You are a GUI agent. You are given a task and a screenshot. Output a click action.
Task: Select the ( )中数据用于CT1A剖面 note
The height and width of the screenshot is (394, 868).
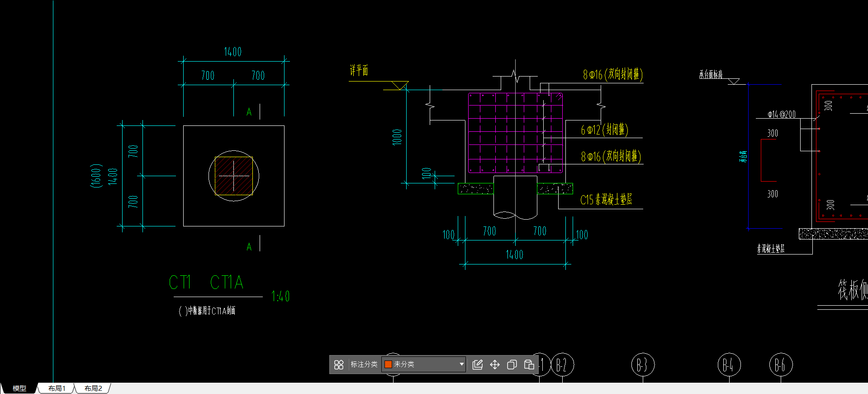(x=207, y=311)
